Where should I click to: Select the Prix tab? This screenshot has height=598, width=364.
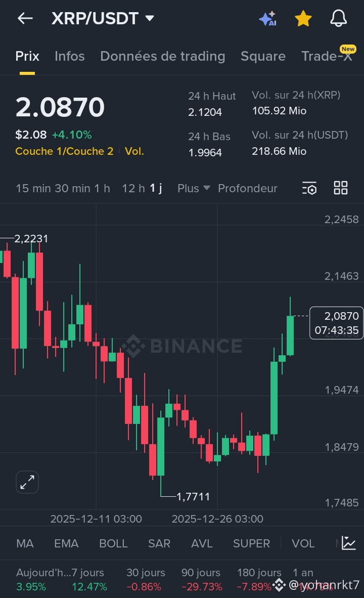tap(27, 56)
